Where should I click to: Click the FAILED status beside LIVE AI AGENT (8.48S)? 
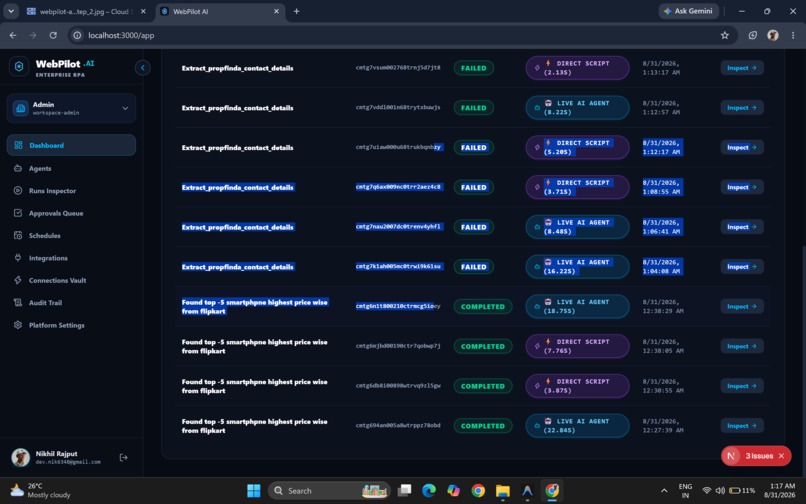(x=473, y=227)
